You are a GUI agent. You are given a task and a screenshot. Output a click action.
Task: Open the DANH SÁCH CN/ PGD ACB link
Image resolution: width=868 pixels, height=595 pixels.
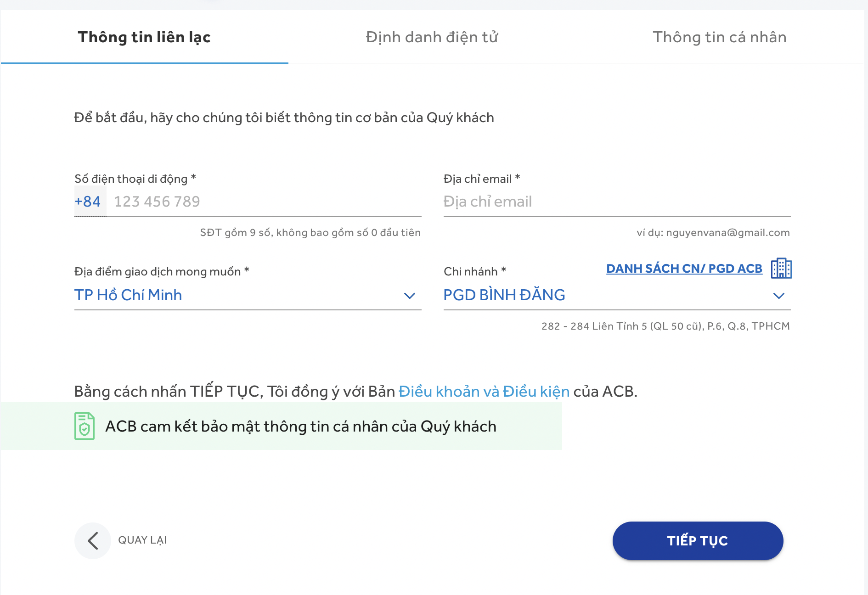[x=684, y=269]
